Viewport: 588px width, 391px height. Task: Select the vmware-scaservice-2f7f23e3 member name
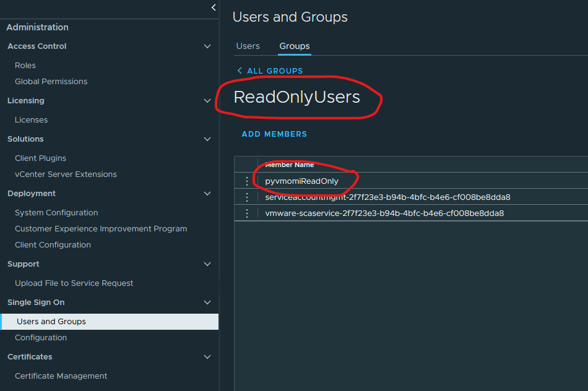pyautogui.click(x=384, y=213)
